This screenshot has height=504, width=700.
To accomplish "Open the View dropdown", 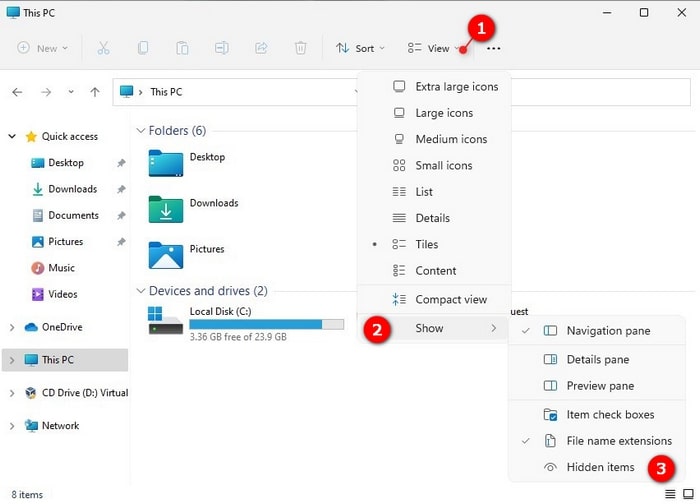I will point(434,48).
